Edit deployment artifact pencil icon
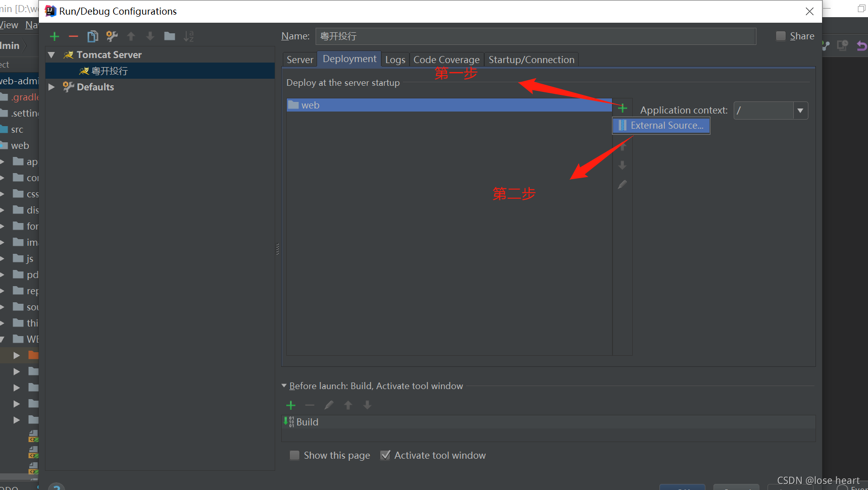Viewport: 868px width, 490px height. [623, 185]
